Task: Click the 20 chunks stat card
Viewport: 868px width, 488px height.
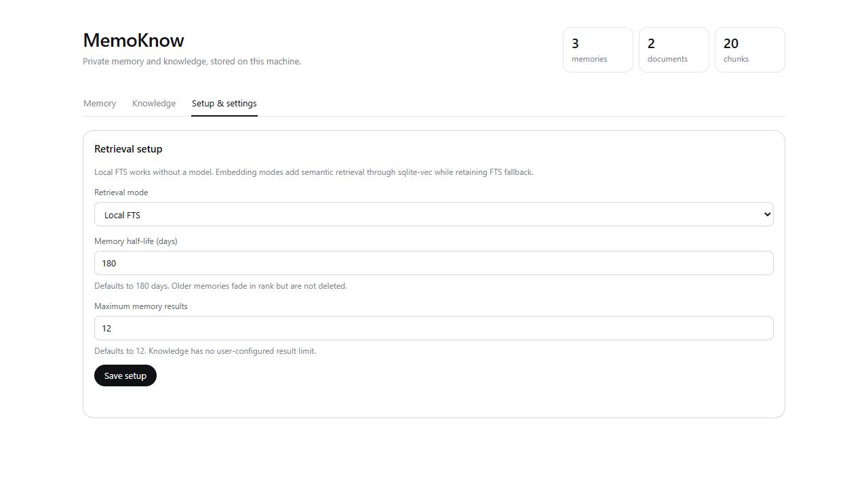Action: tap(750, 49)
